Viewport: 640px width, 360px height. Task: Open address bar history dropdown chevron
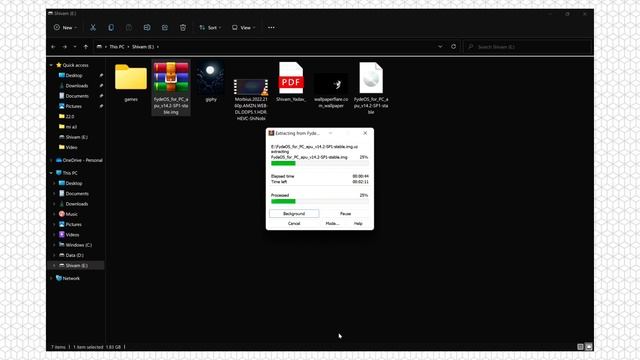[x=440, y=47]
